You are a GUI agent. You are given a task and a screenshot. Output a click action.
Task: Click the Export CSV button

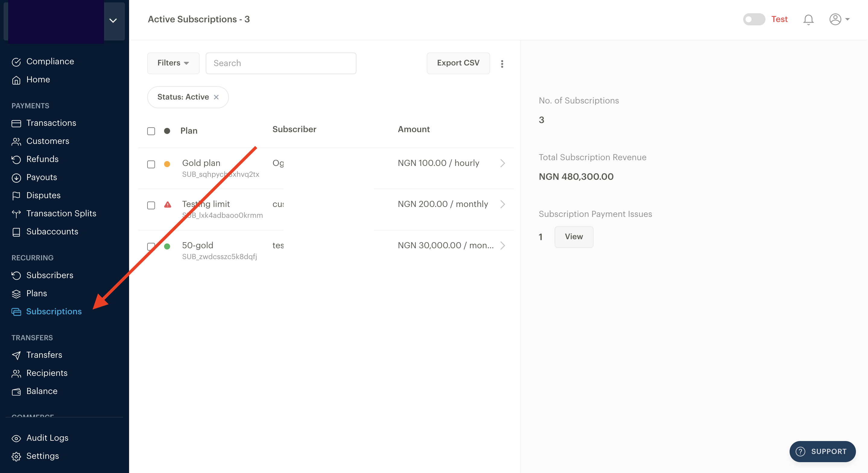[x=459, y=63]
